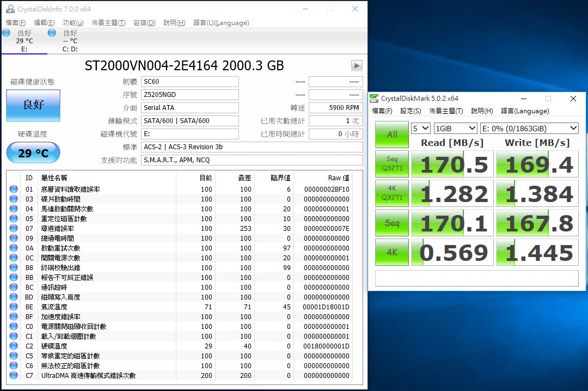Click the status orb for attribute BB

(x=14, y=277)
